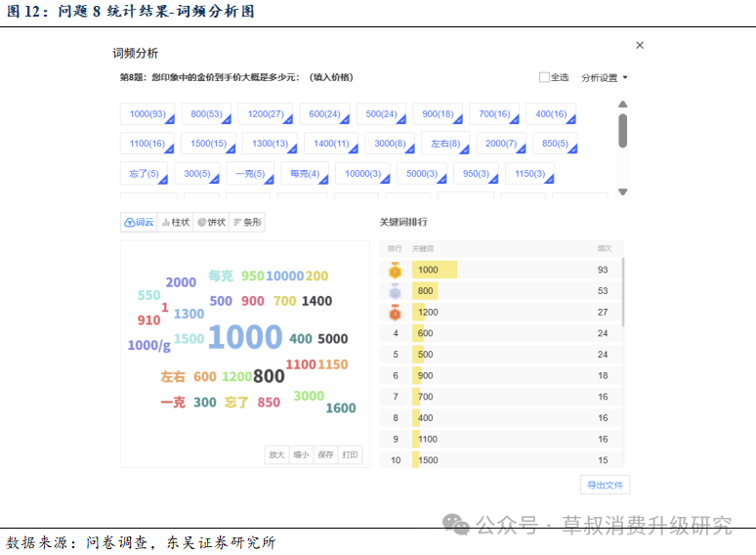This screenshot has height=555, width=756.
Task: Select the 3000(8) keyword tag
Action: tap(390, 144)
